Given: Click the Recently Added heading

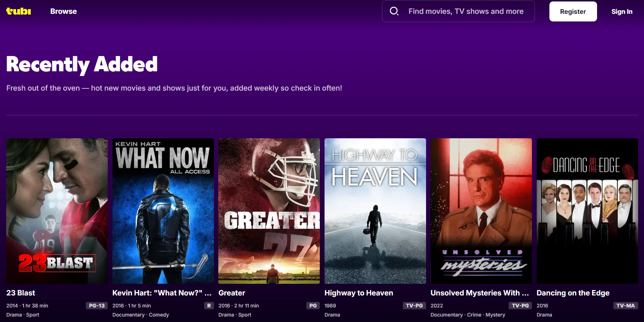Looking at the screenshot, I should pos(82,65).
